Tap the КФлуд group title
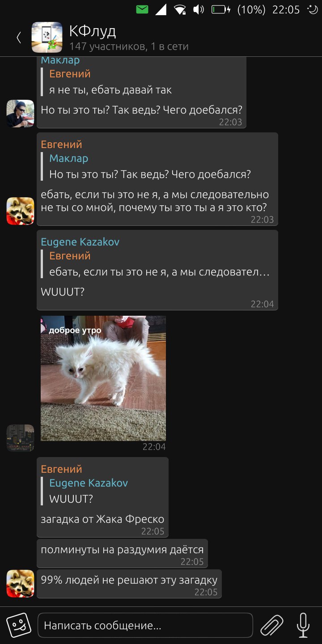This screenshot has width=322, height=644. point(92,31)
